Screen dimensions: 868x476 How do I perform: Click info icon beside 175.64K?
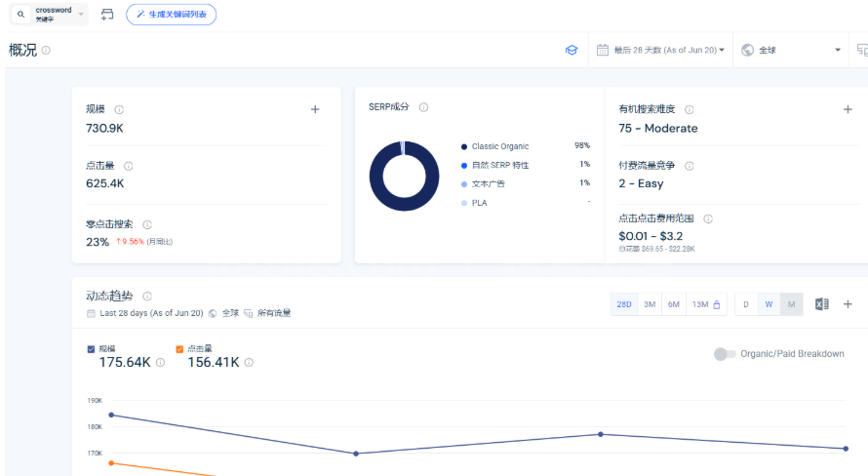tap(160, 363)
